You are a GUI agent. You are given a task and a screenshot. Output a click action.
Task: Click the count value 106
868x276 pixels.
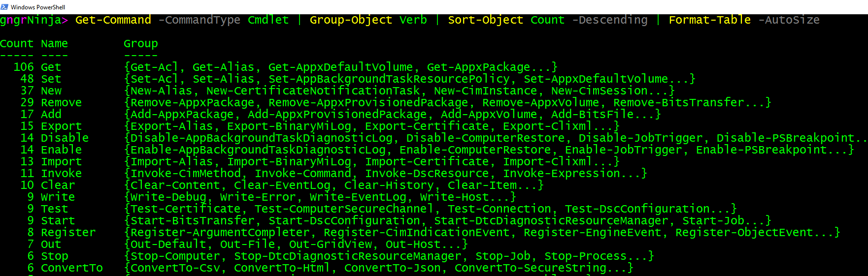[24, 67]
